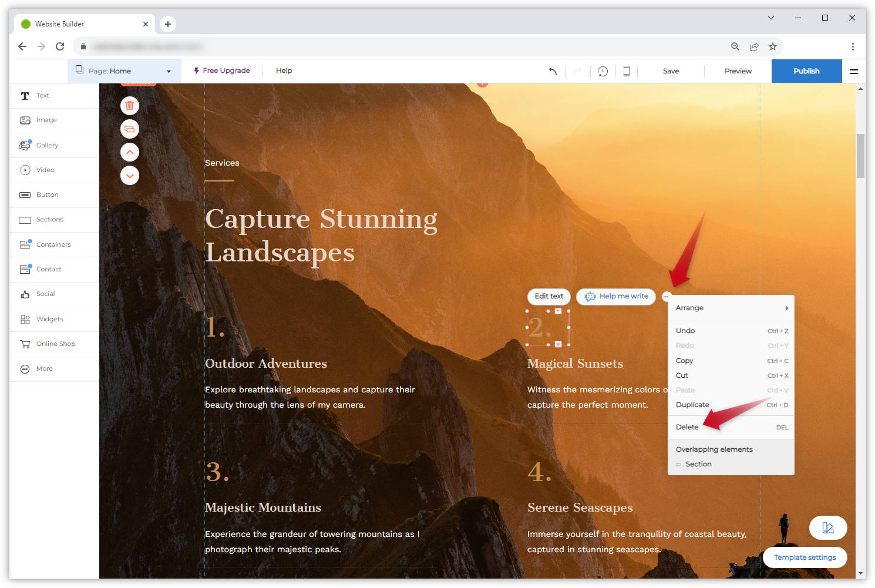
Task: Open Template settings
Action: click(x=805, y=557)
